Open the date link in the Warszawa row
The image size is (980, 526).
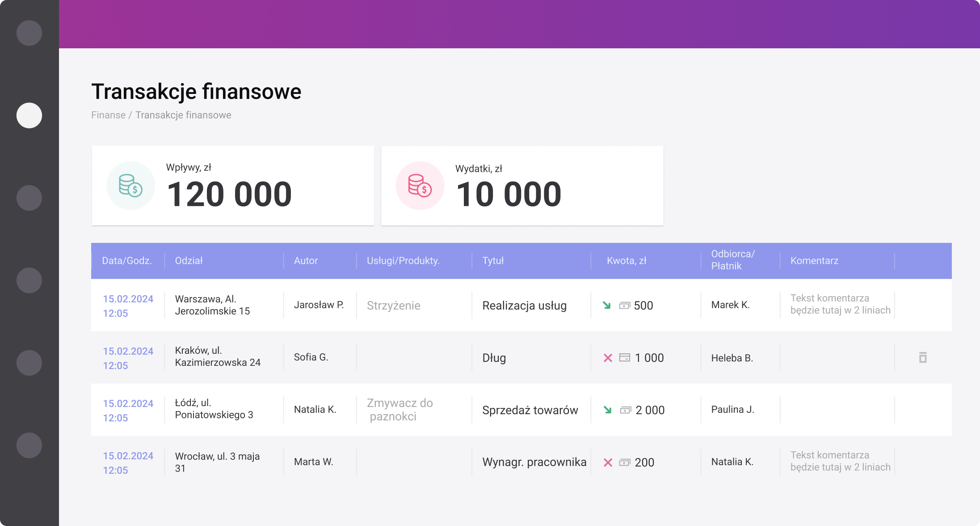click(x=128, y=306)
